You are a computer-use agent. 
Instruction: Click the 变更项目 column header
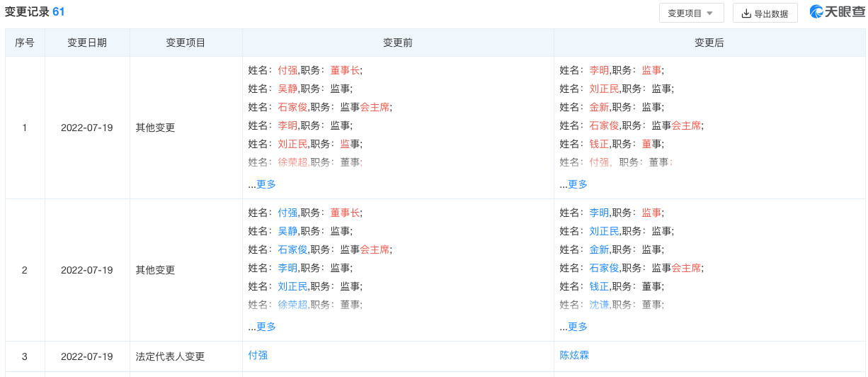click(186, 43)
